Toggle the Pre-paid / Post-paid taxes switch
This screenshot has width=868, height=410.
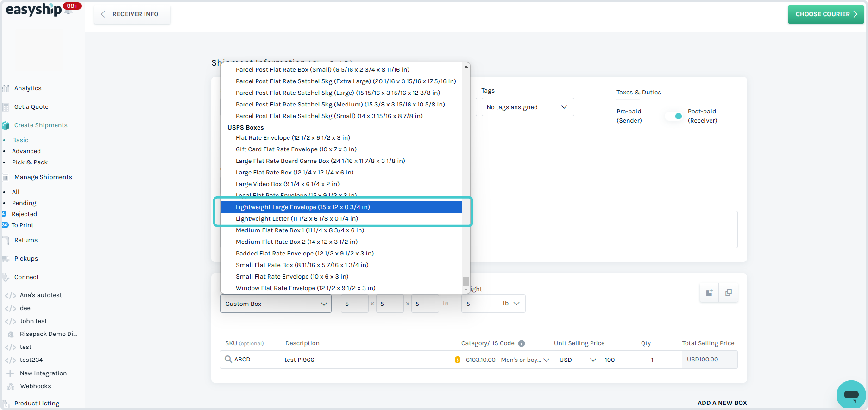point(674,116)
